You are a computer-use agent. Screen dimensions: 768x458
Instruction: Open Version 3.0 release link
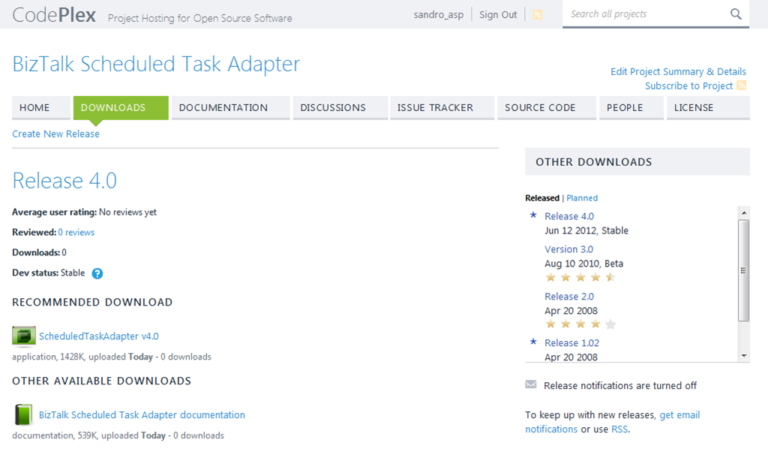569,249
